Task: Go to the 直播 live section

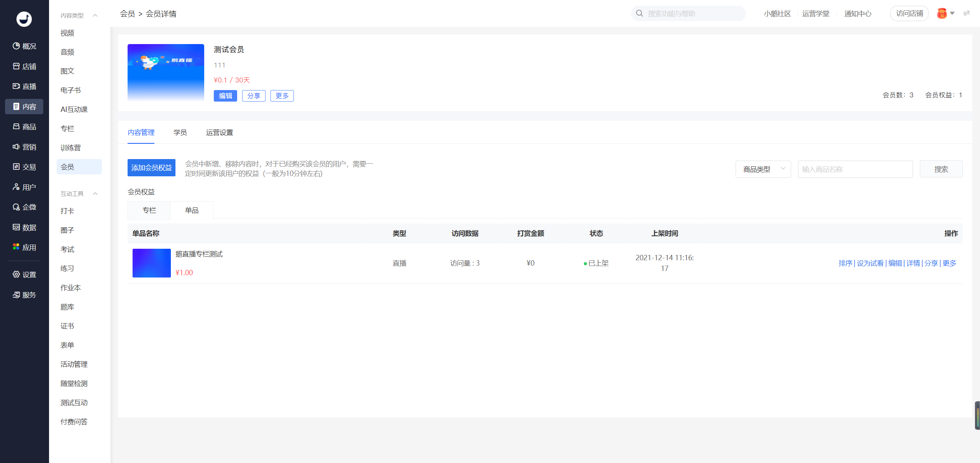Action: click(x=24, y=86)
